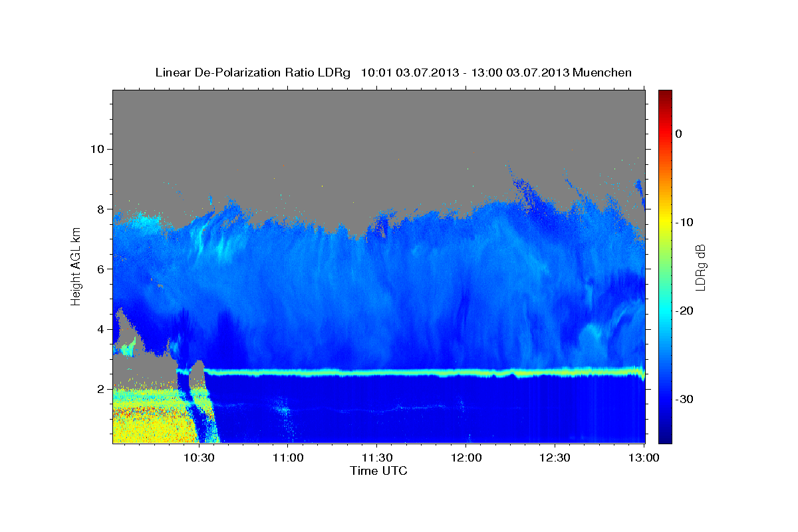Click the 12:30 time tick label
This screenshot has width=798, height=532.
click(x=555, y=458)
